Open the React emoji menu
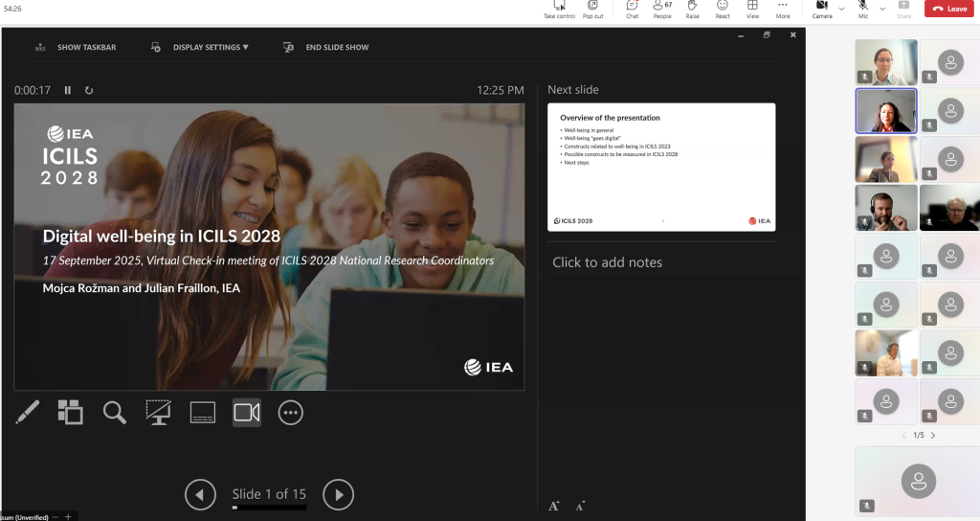This screenshot has width=980, height=521. point(723,10)
